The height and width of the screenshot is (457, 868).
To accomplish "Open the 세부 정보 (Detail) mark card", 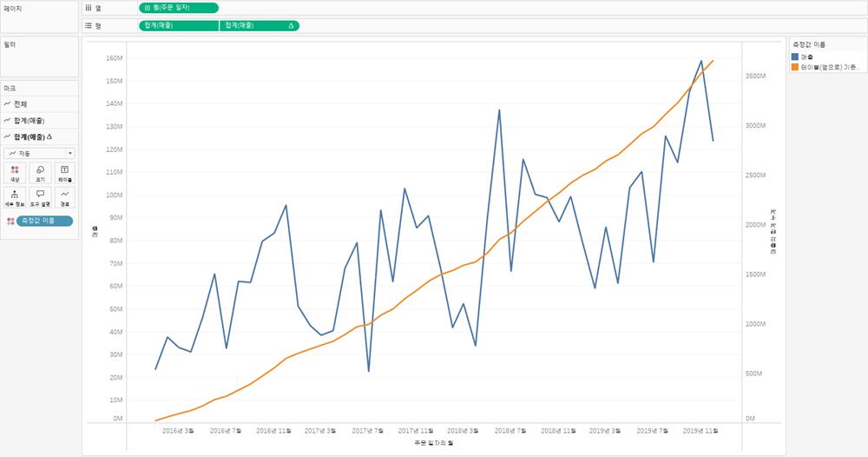I will [15, 197].
